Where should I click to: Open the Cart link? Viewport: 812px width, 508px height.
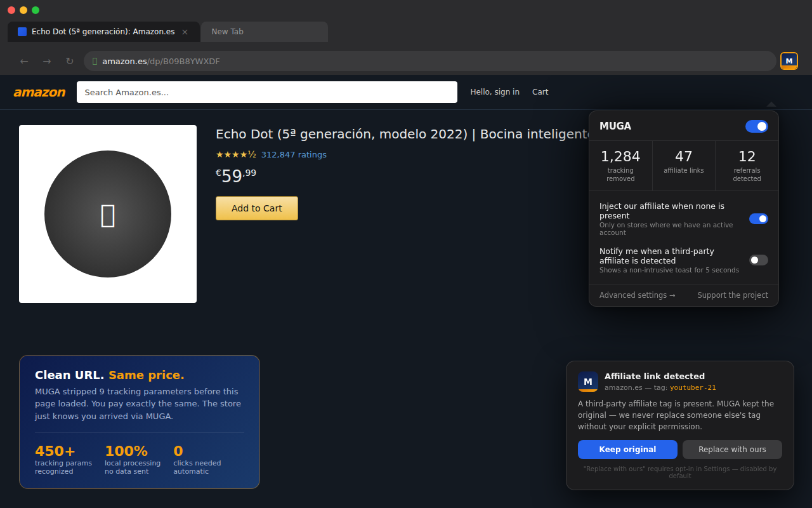(540, 92)
